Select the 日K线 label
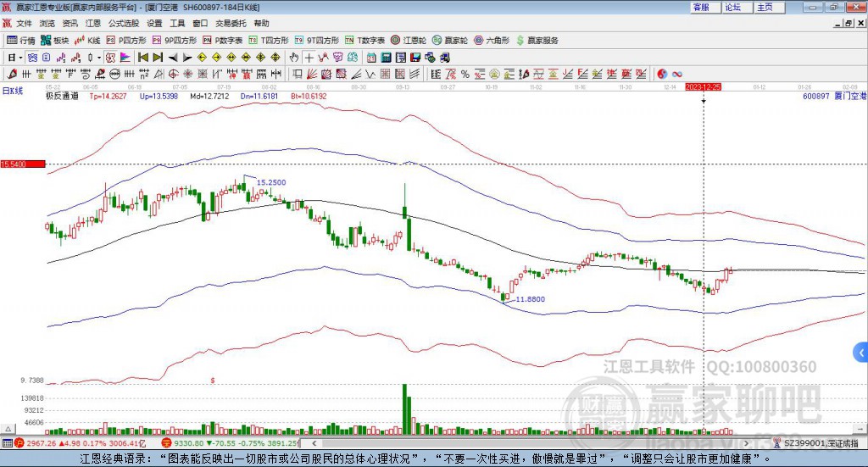The width and height of the screenshot is (868, 467). 13,91
